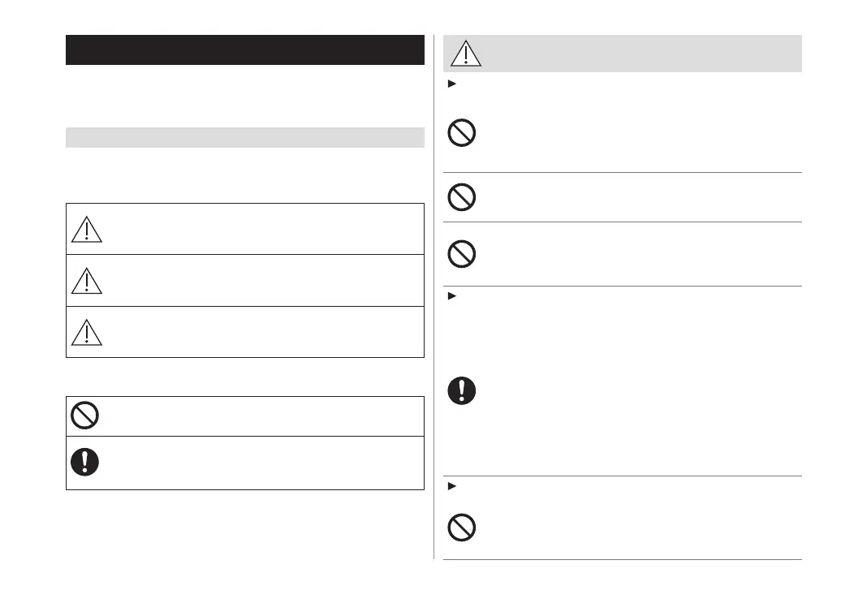Image resolution: width=867 pixels, height=616 pixels.
Task: Select the first prohibition symbol in right column
Action: tap(462, 134)
